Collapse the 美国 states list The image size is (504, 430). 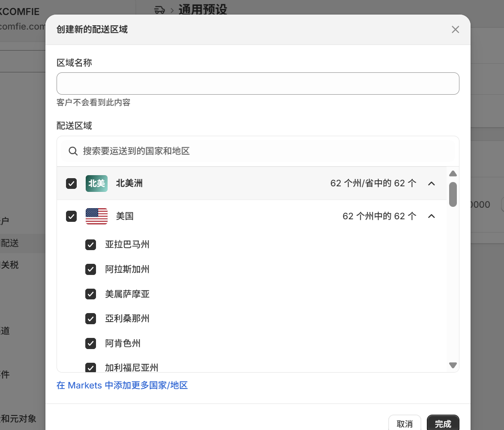pos(431,216)
